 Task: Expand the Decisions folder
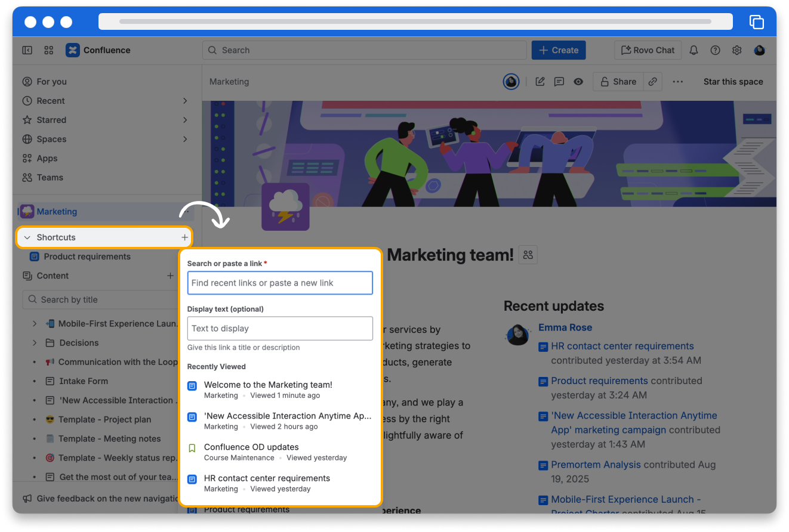pyautogui.click(x=35, y=343)
